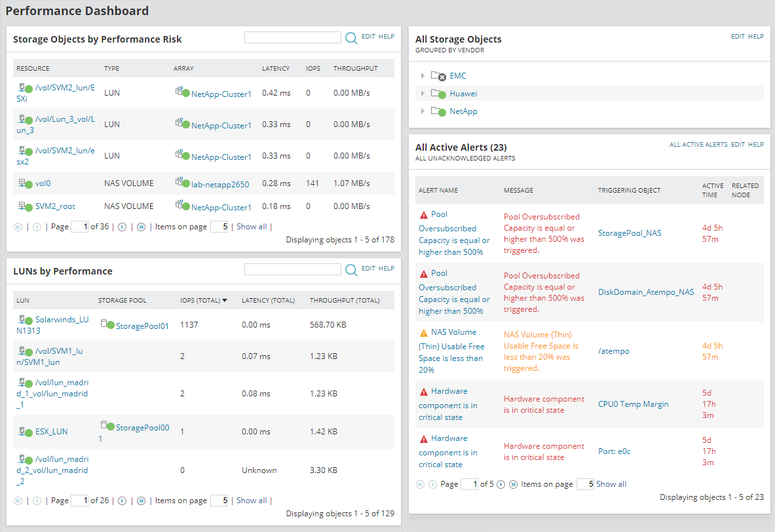Click the search magnifier in LUNs by Performance
775x532 pixels.
click(x=352, y=269)
